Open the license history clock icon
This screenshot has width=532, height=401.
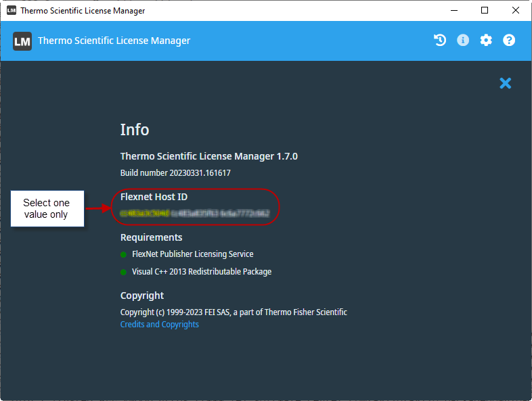click(440, 40)
